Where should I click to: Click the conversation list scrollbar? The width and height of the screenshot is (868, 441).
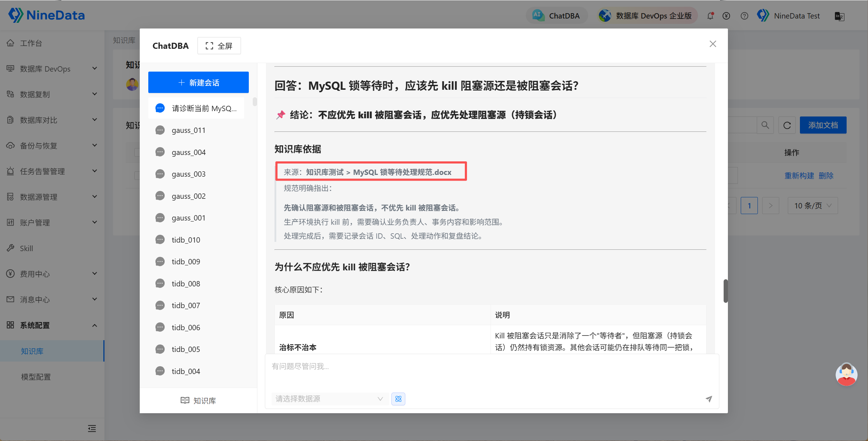tap(255, 102)
